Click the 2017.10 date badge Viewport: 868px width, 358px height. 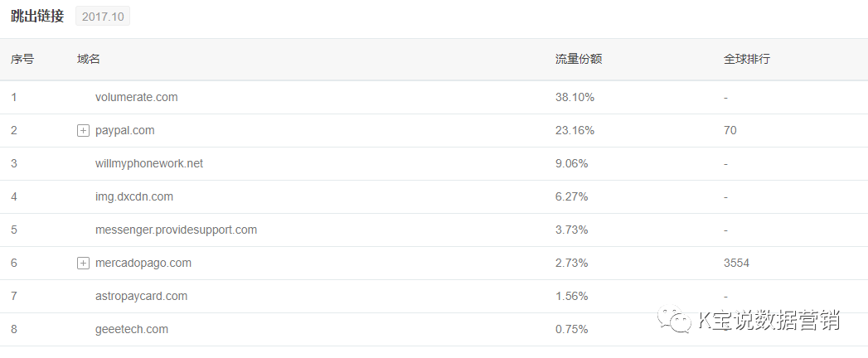(x=103, y=17)
